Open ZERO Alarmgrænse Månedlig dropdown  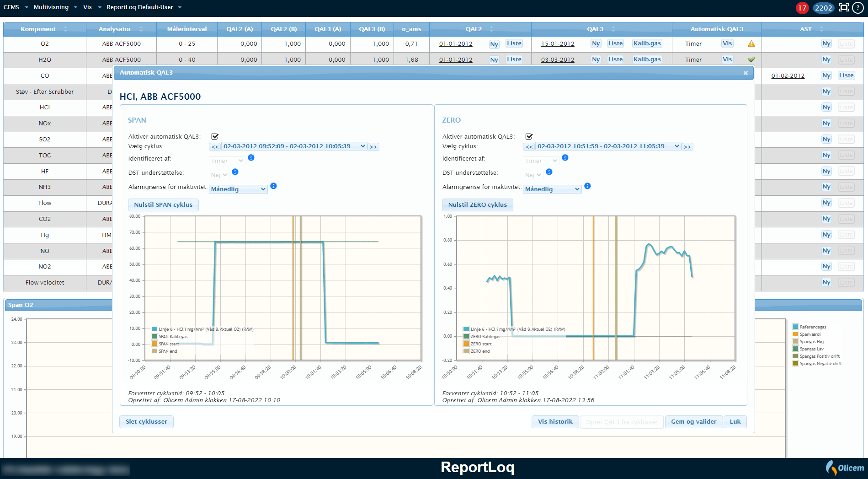(x=552, y=189)
